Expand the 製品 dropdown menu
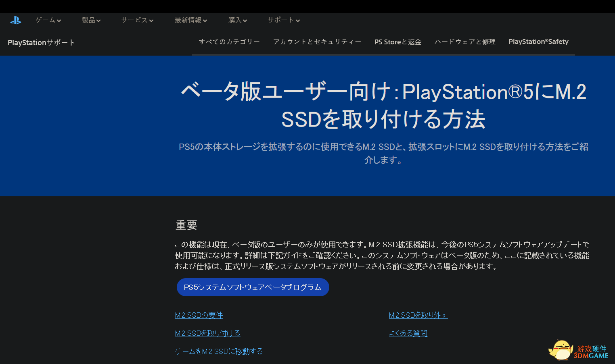 tap(91, 20)
